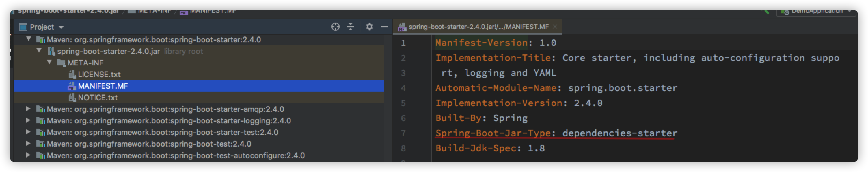Click the MANIFEST.MF file icon in tree
This screenshot has width=868, height=172.
(x=71, y=86)
